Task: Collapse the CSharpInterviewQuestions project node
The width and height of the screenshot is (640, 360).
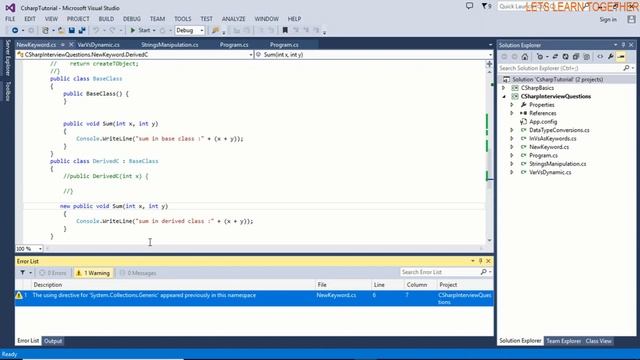Action: pyautogui.click(x=504, y=96)
